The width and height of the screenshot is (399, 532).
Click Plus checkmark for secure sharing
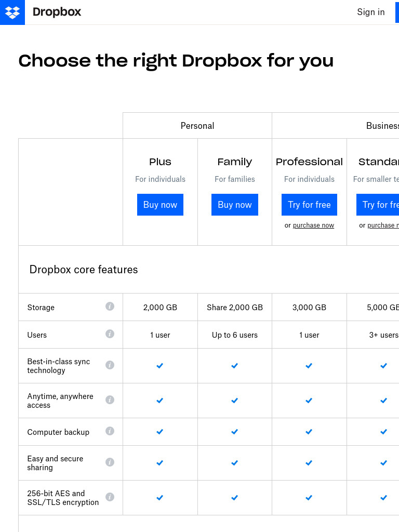160,463
